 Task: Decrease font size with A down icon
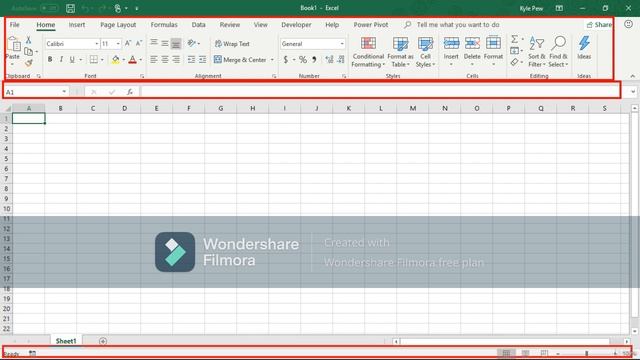pos(139,43)
